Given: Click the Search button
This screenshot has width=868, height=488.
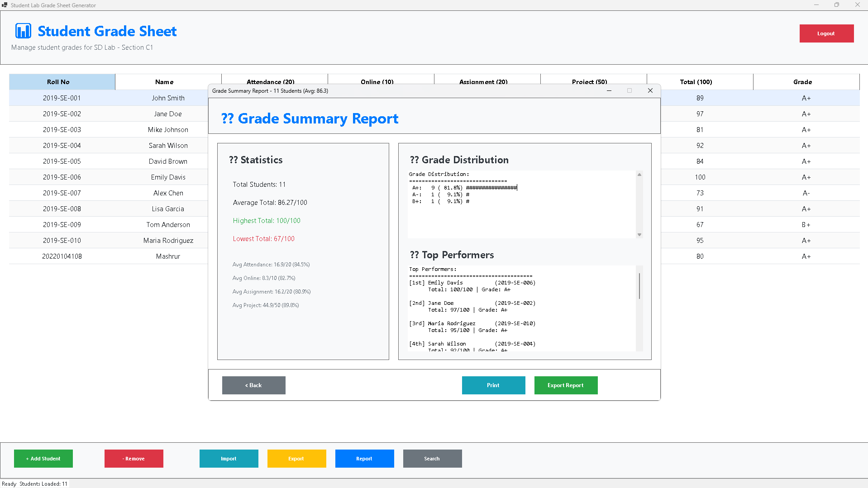Looking at the screenshot, I should click(433, 459).
